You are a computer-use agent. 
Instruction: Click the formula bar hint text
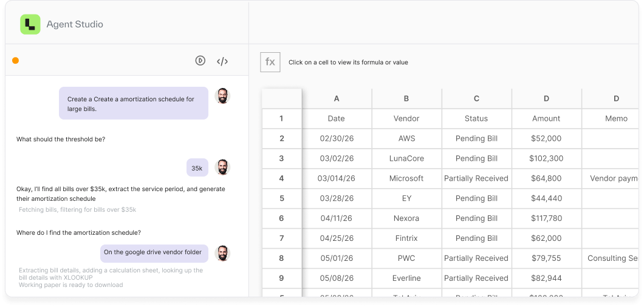348,62
